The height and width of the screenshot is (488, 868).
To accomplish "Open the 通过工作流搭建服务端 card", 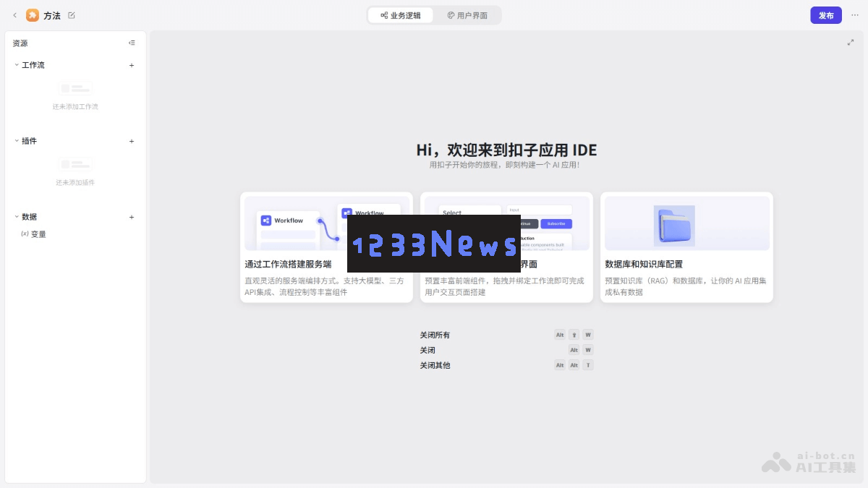I will pyautogui.click(x=326, y=247).
